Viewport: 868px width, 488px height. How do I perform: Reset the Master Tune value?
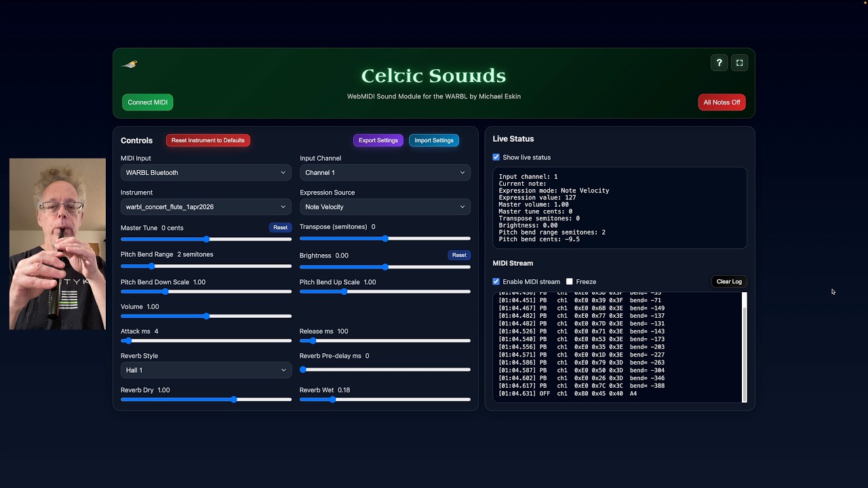click(280, 228)
